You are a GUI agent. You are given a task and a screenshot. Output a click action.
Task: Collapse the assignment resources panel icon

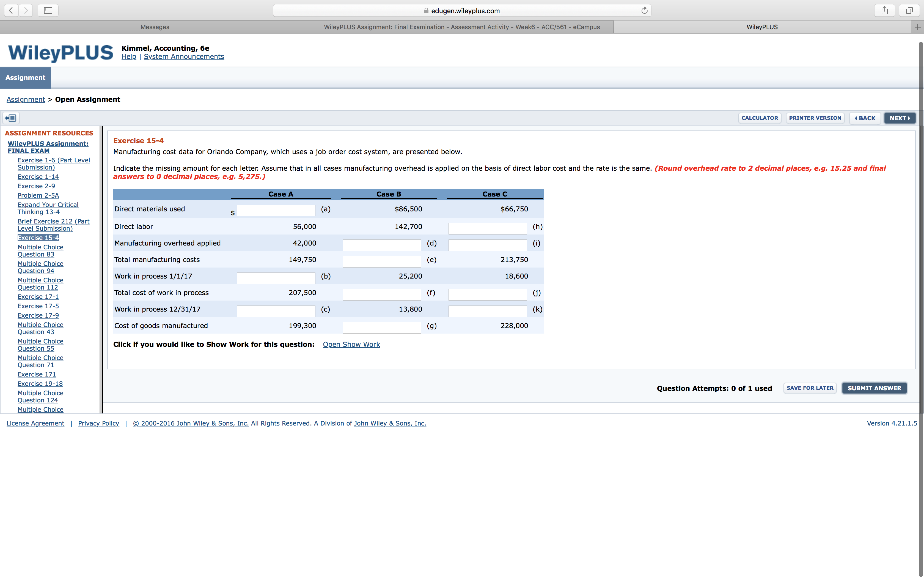pyautogui.click(x=11, y=118)
